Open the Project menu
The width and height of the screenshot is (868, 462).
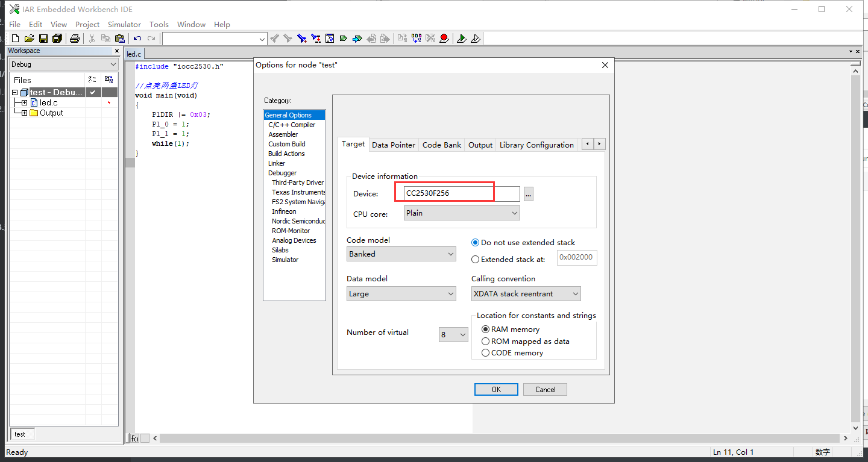87,24
